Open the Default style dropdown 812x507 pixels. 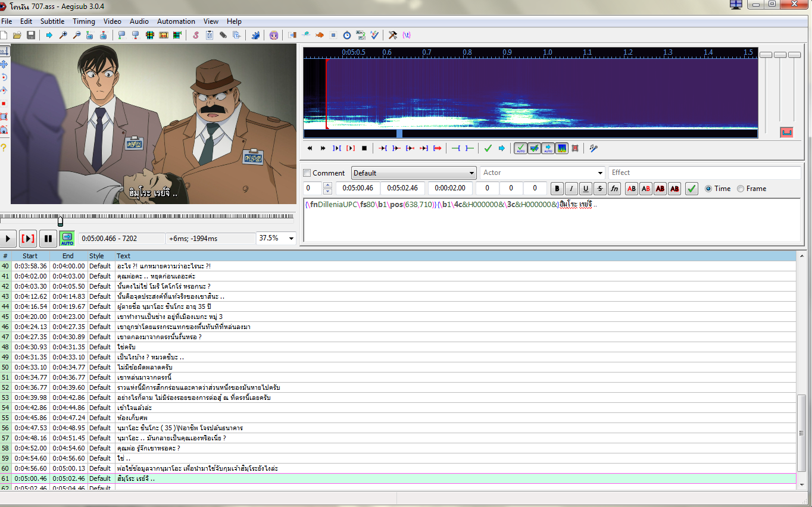tap(414, 173)
